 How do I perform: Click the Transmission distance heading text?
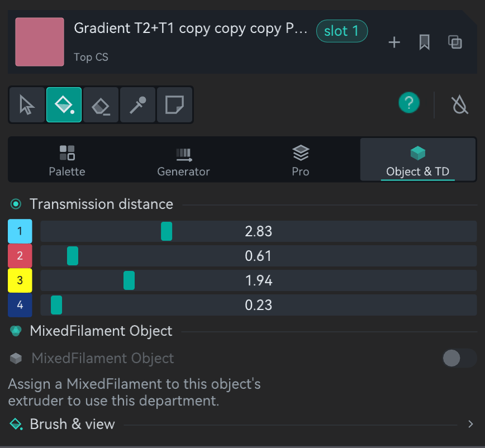[101, 204]
